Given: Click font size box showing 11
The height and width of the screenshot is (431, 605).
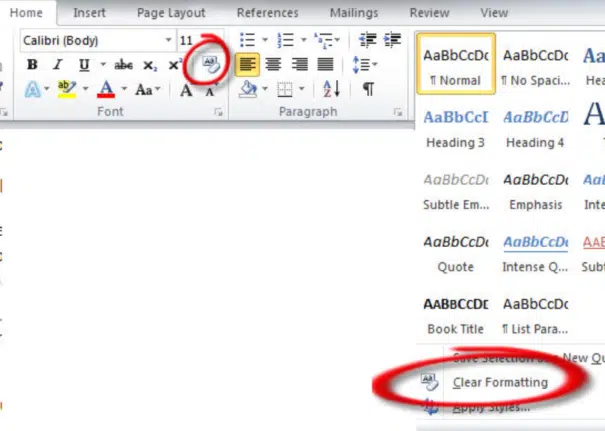Looking at the screenshot, I should (x=191, y=41).
